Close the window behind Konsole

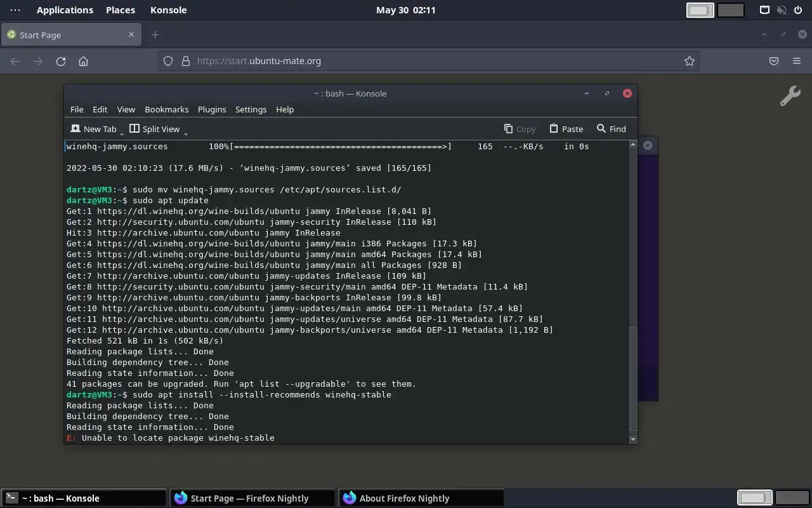point(648,145)
